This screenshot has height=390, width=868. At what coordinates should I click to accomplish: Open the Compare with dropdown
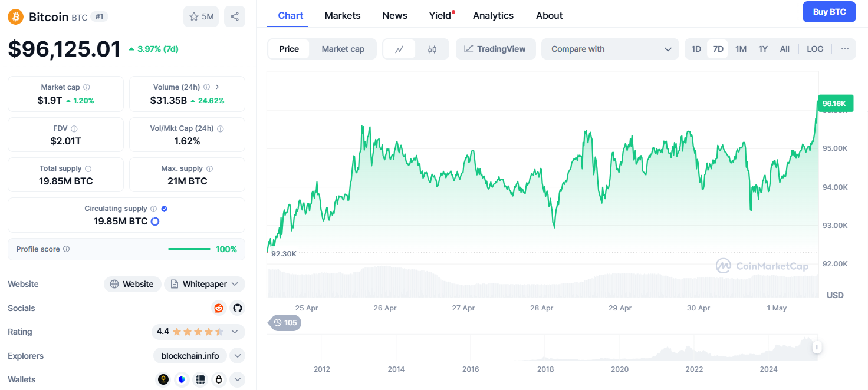click(x=609, y=49)
